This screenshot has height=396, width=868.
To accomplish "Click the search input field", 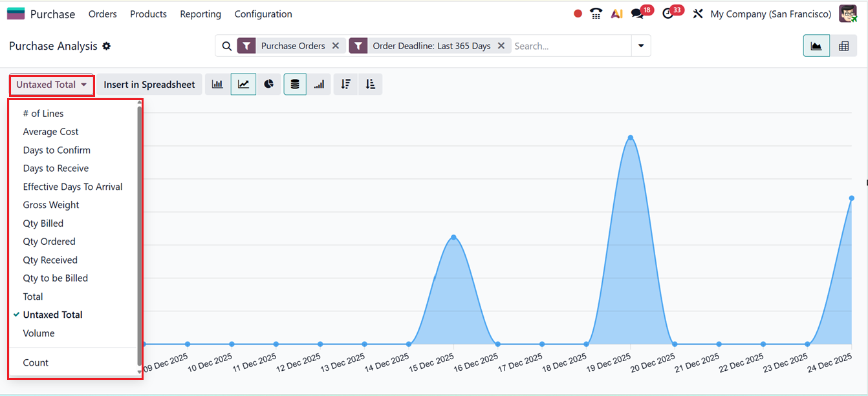I will [569, 46].
